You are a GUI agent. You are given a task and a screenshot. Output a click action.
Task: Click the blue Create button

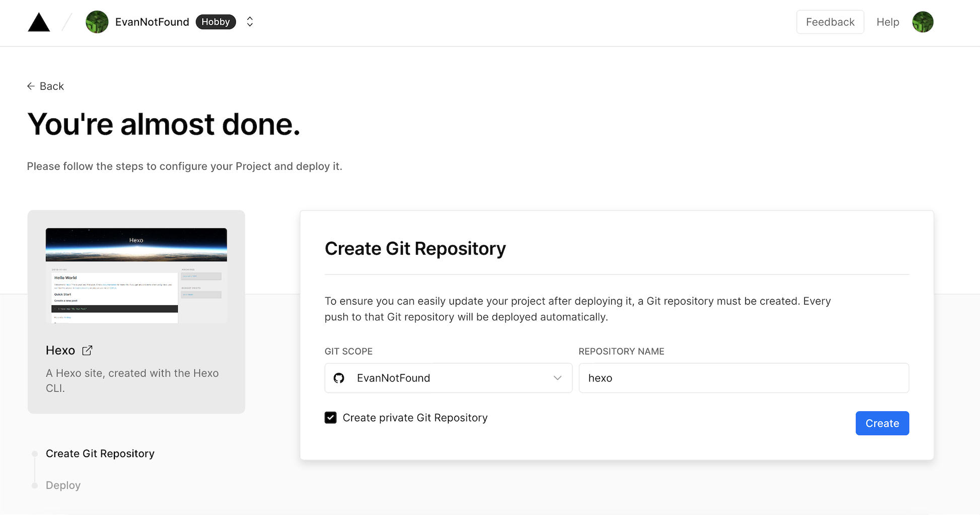pyautogui.click(x=882, y=423)
